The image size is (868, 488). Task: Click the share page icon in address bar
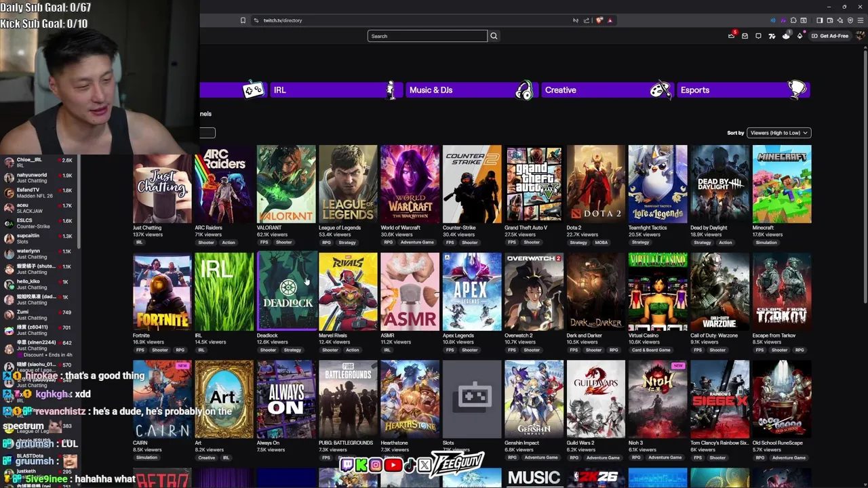tap(587, 20)
